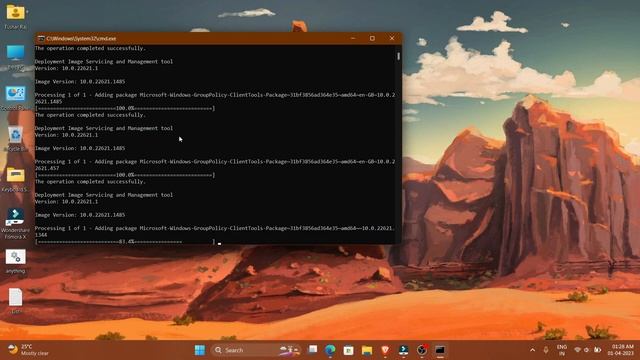This screenshot has width=640, height=360.
Task: Open ENG IN language switcher
Action: [562, 350]
